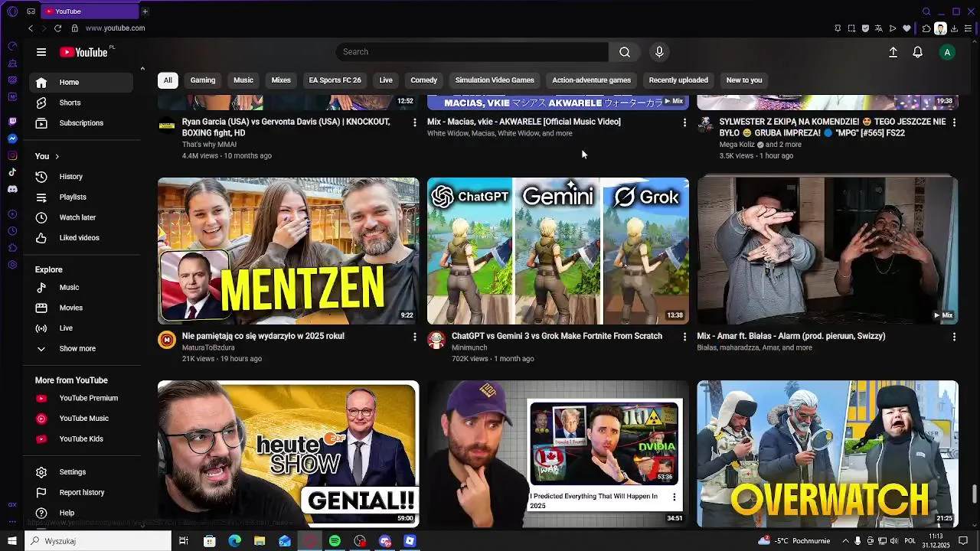Image resolution: width=980 pixels, height=551 pixels.
Task: Select the Simulation Video Games chip
Action: (495, 80)
